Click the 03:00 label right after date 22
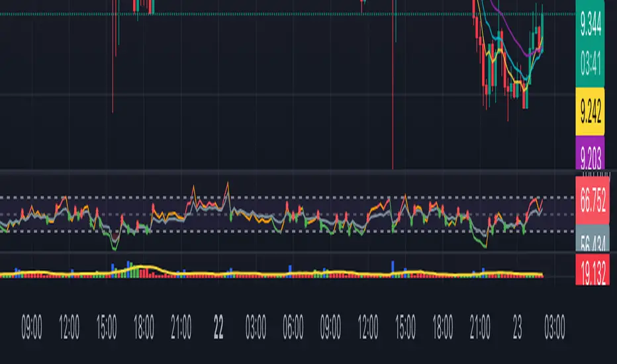The image size is (617, 364). coord(256,327)
